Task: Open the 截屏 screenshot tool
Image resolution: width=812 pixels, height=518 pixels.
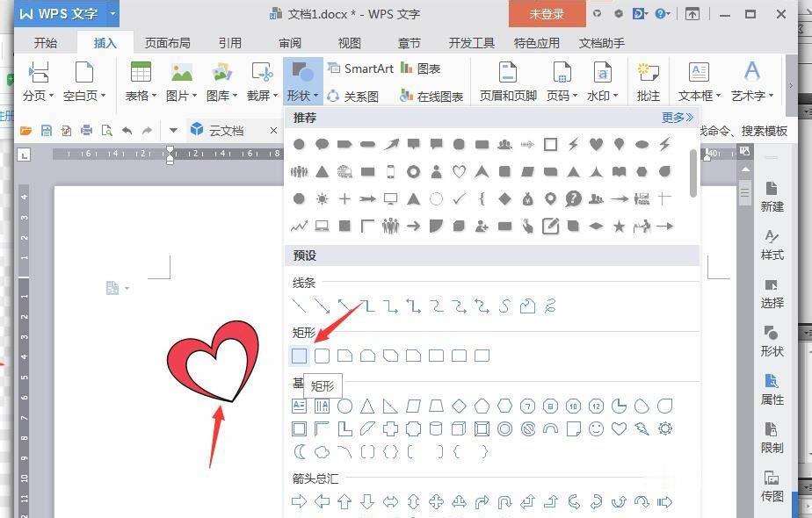Action: coord(258,75)
